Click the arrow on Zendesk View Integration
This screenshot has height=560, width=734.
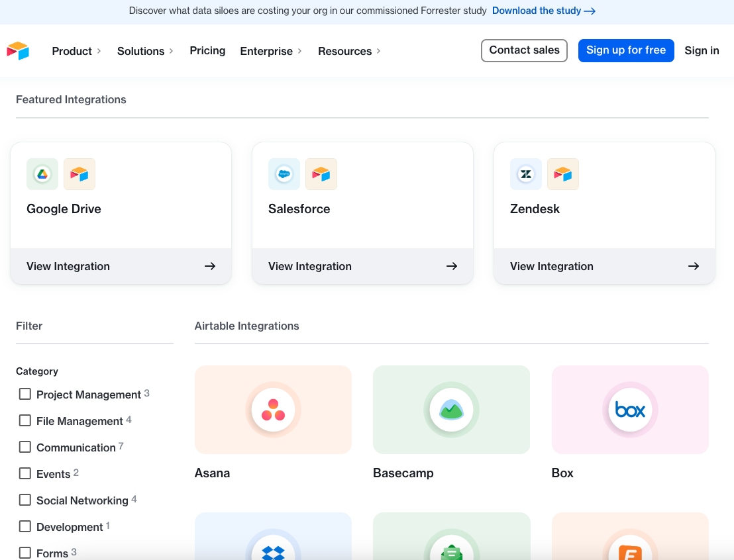[694, 266]
